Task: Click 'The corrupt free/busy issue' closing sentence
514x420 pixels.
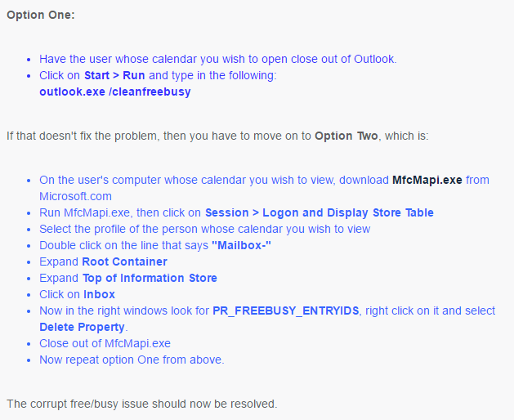Action: pyautogui.click(x=142, y=404)
